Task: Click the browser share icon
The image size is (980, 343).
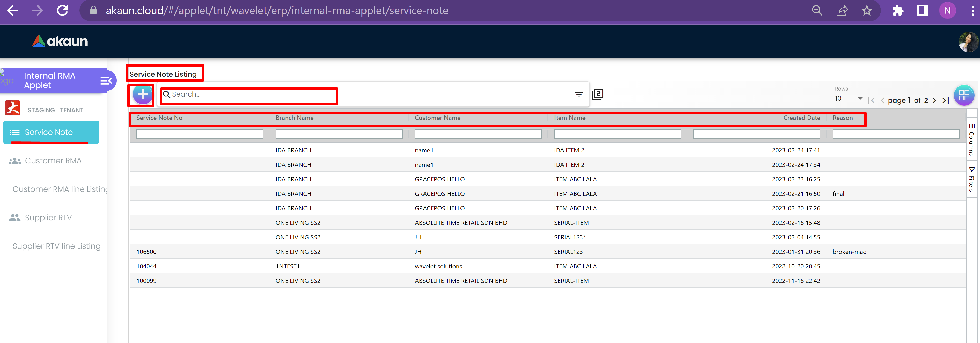Action: [x=842, y=11]
